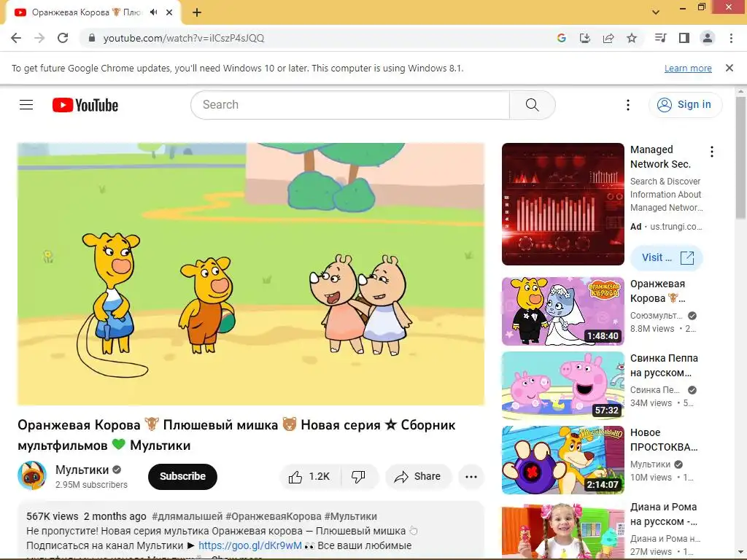Expand tab search dropdown arrow

click(656, 12)
